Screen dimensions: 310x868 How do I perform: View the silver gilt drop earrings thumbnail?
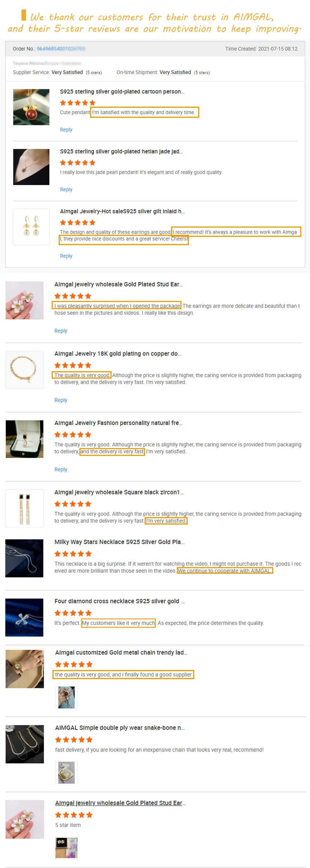click(31, 227)
